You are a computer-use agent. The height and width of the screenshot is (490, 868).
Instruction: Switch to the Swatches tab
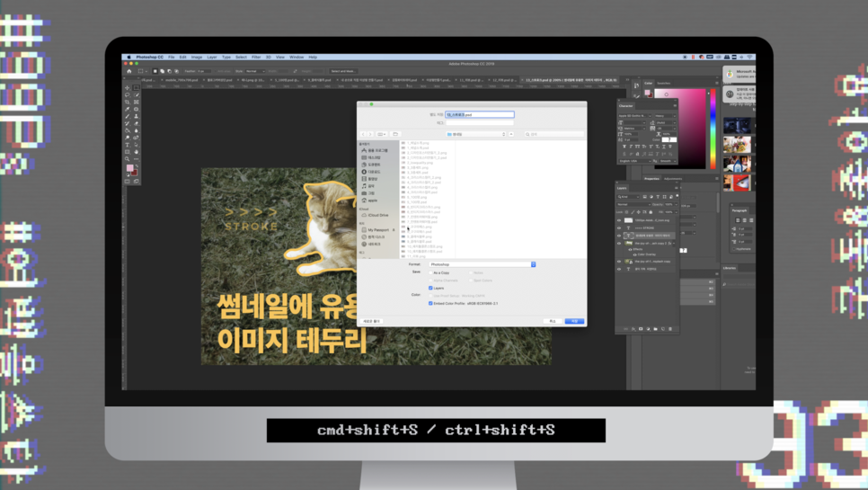point(664,83)
